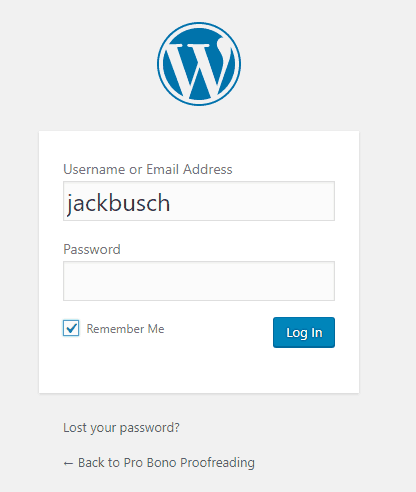Click the jackbusch text in username box
Screen dimensions: 416x492
click(118, 203)
